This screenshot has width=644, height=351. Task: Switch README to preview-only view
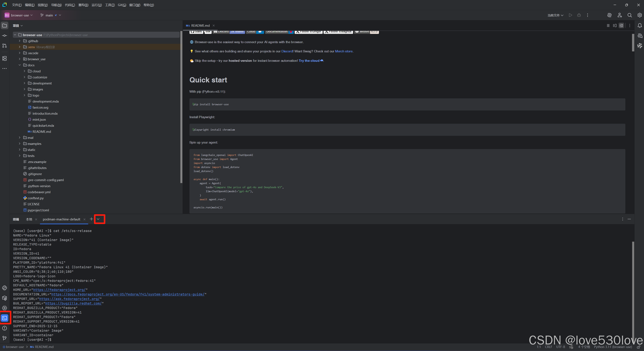pos(621,26)
